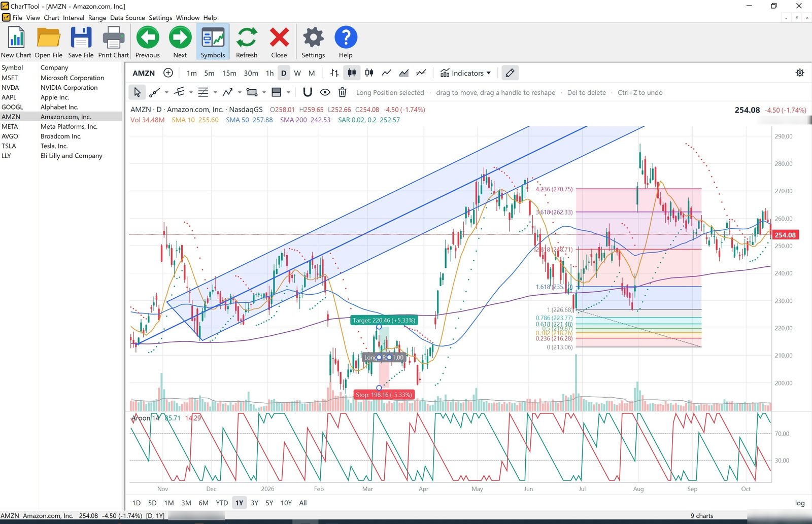Image resolution: width=812 pixels, height=524 pixels.
Task: Set range to 6M
Action: point(204,503)
